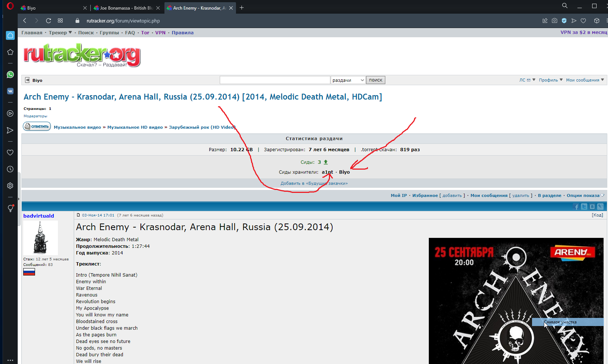Share the topic on Facebook

click(576, 207)
